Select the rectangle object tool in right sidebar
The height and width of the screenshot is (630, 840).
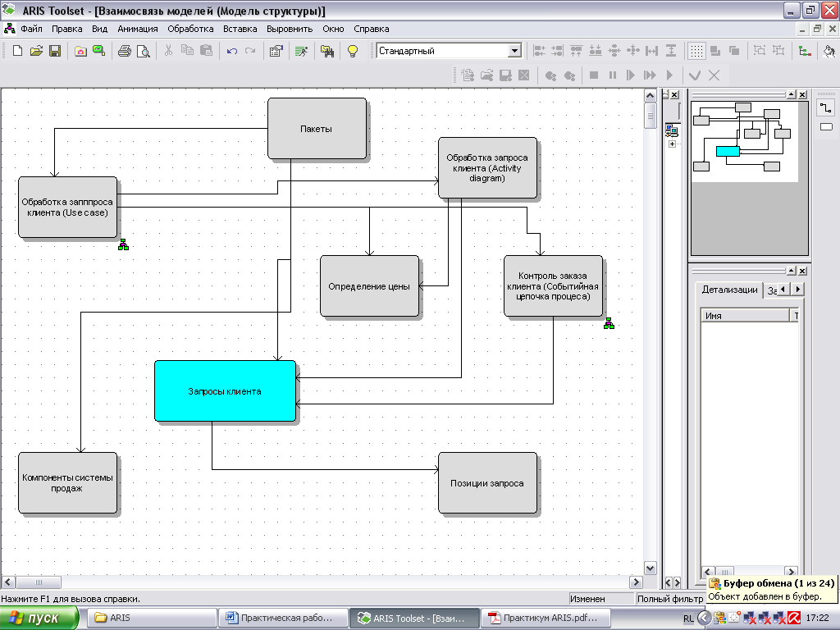point(826,127)
